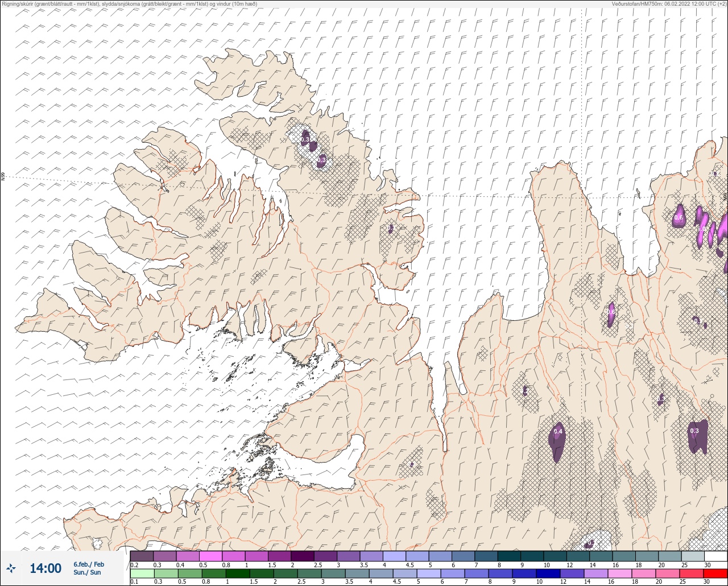Click the 'Sun./ Sun' weekday text
Screen dimensions: 728x586
point(87,572)
